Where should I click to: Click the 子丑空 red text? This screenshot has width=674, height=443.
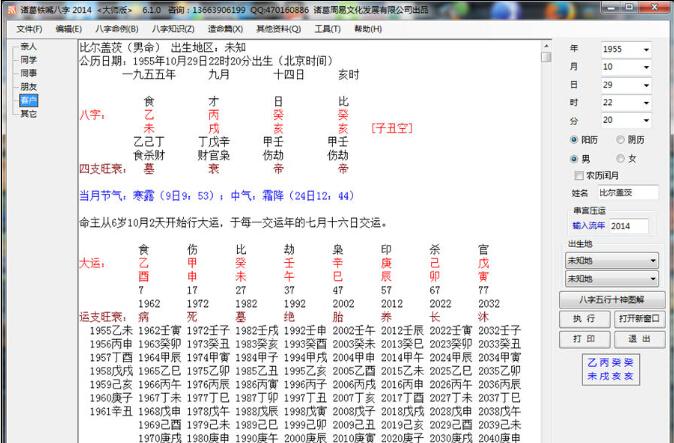392,128
